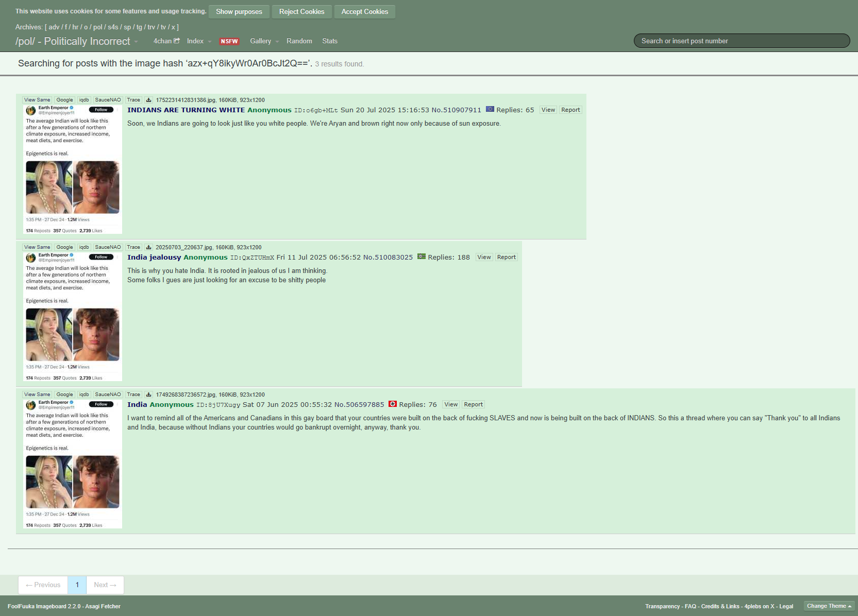Download image 1749268387236572.jpg
The height and width of the screenshot is (616, 858).
148,395
